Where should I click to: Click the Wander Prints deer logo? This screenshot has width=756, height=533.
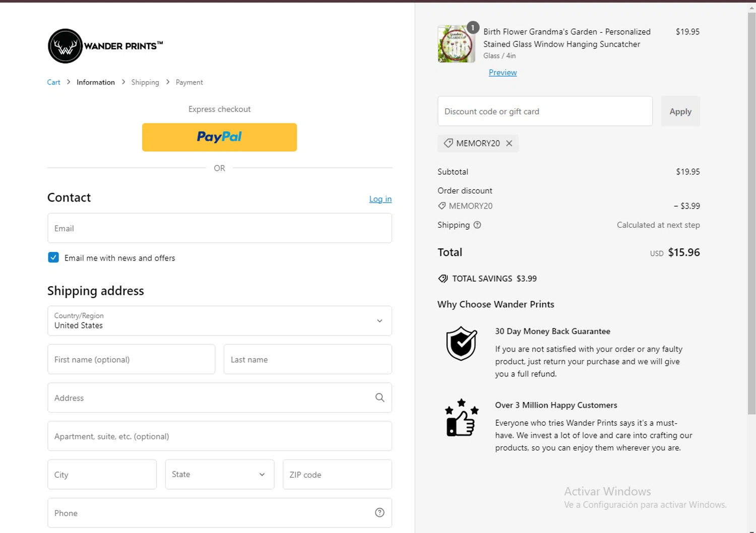[66, 46]
